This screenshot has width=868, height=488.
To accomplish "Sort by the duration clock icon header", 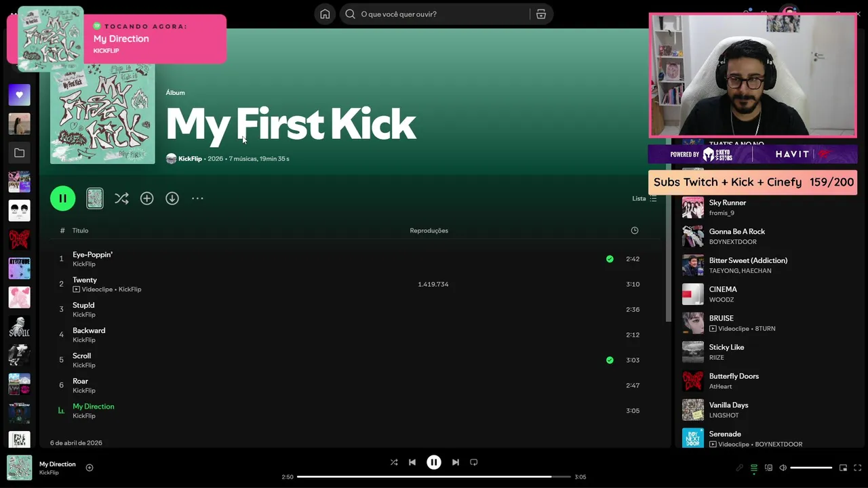I will click(635, 230).
